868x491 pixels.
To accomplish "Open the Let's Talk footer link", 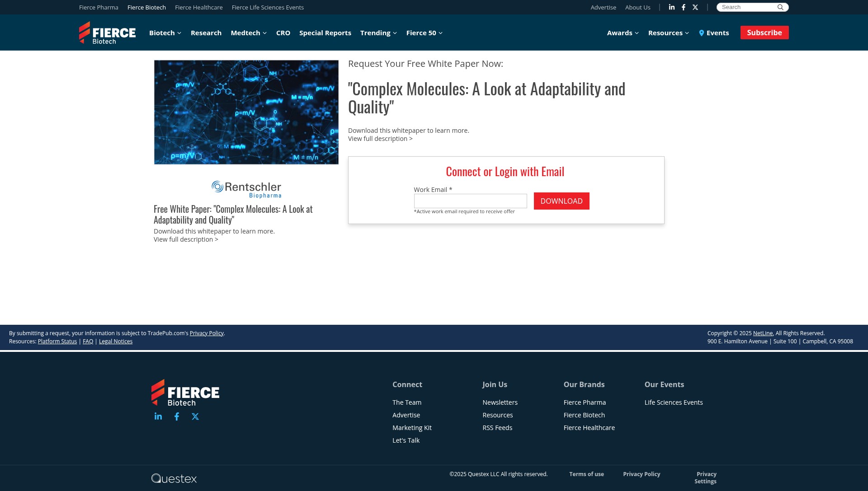I will pyautogui.click(x=406, y=440).
